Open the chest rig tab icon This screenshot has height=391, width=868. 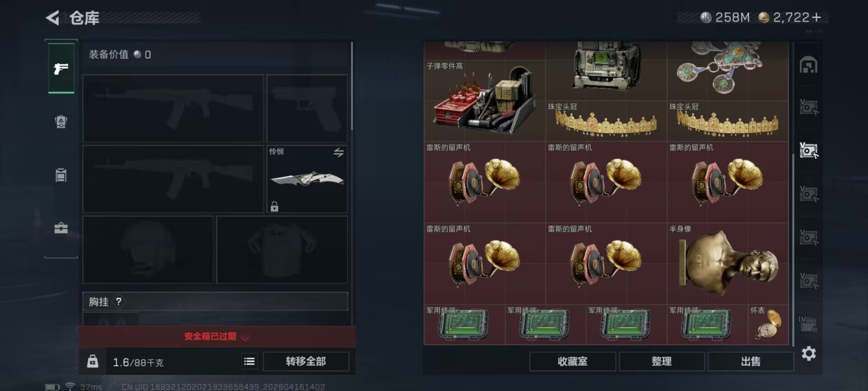point(61,175)
